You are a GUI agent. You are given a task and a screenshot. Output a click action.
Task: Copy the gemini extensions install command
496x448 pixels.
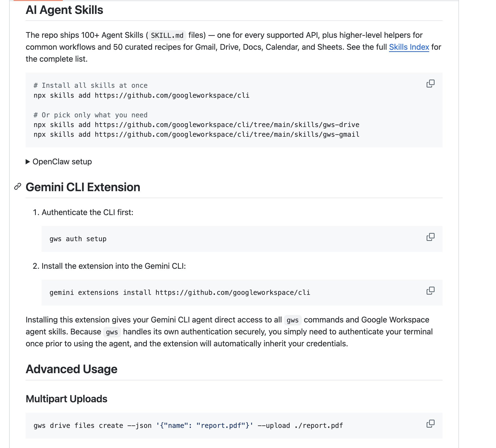coord(430,291)
